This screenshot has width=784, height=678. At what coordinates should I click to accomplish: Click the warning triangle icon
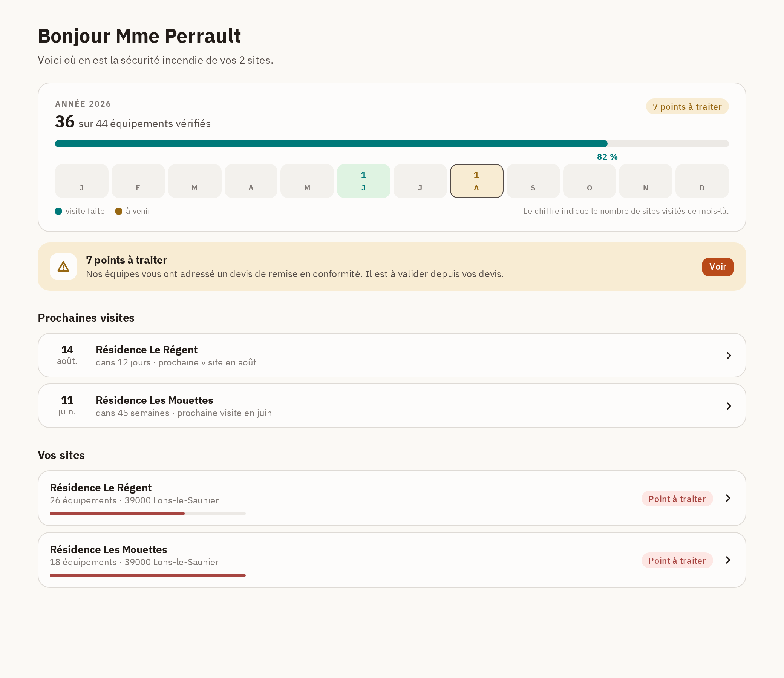[x=63, y=267]
